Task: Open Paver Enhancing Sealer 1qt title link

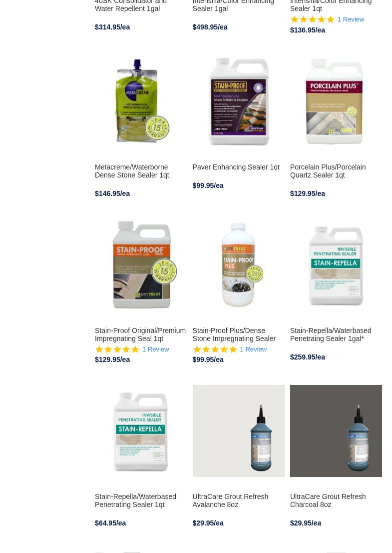Action: [x=236, y=167]
